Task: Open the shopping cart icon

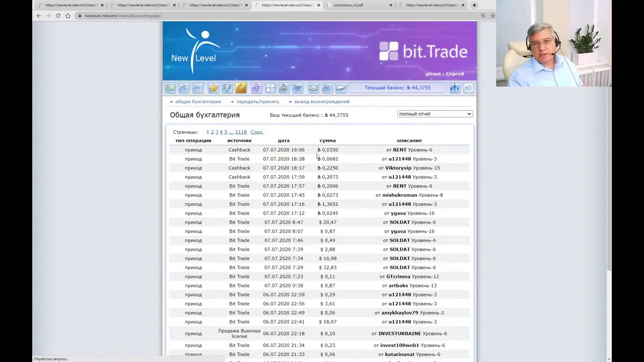Action: [x=297, y=88]
